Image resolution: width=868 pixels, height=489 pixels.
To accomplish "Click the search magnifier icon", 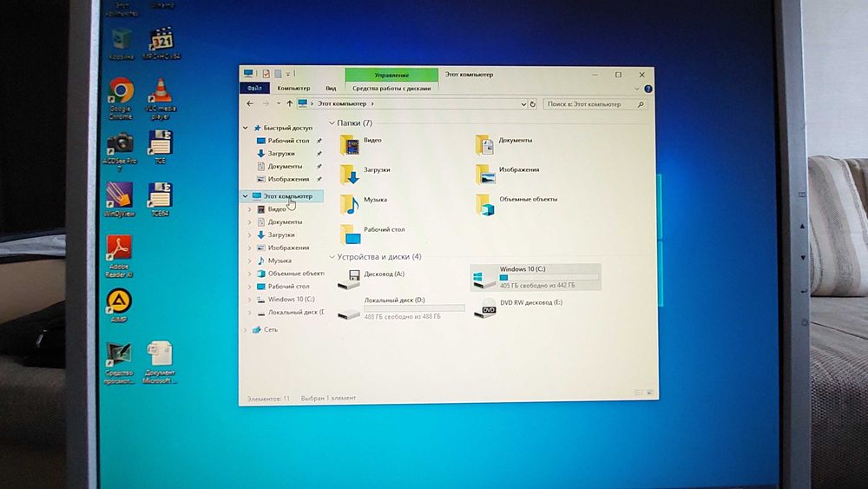I will 641,104.
